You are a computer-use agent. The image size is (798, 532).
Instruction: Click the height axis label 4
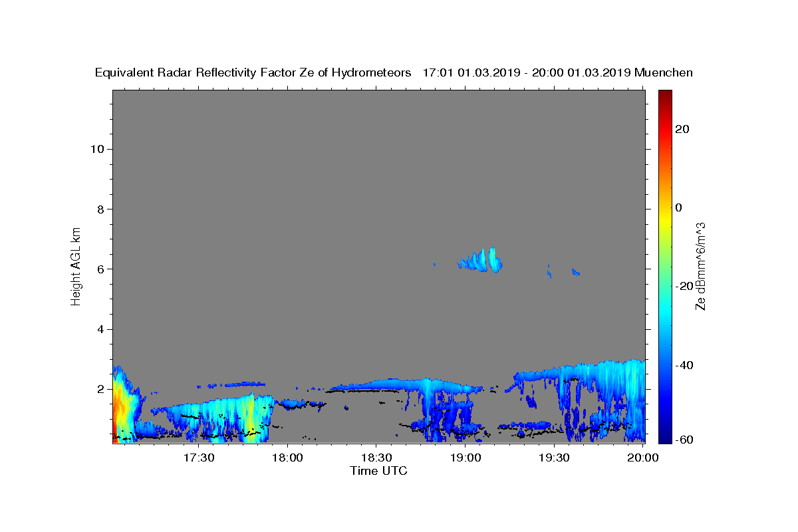point(99,329)
